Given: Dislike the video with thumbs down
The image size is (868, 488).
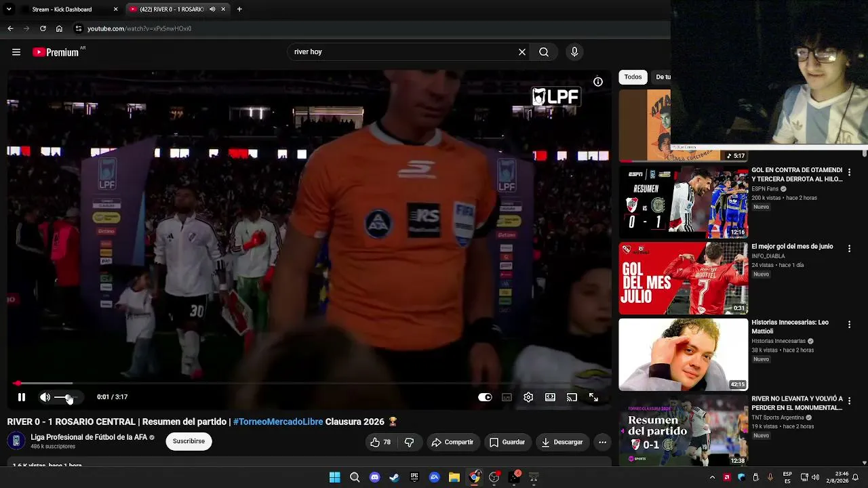Looking at the screenshot, I should tap(409, 442).
